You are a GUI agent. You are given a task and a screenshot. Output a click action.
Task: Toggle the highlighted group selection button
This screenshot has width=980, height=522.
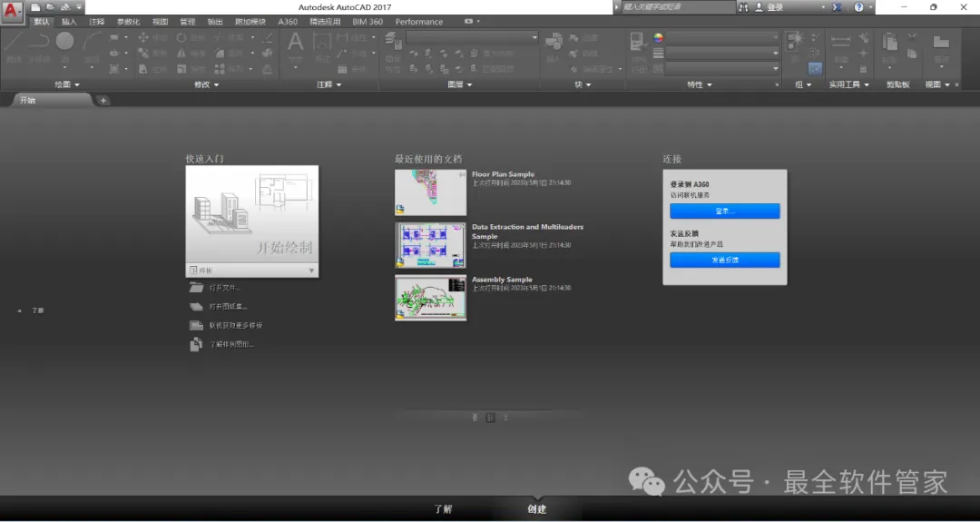[815, 68]
